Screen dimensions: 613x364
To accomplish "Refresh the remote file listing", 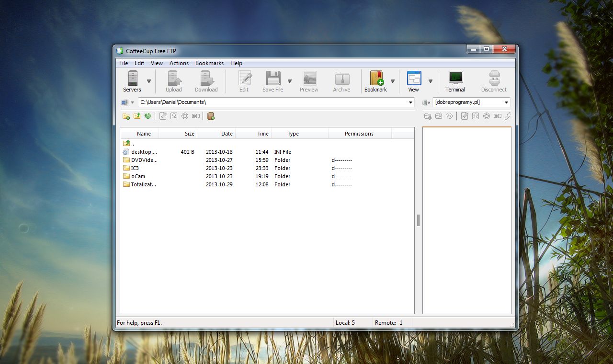I will pyautogui.click(x=450, y=116).
